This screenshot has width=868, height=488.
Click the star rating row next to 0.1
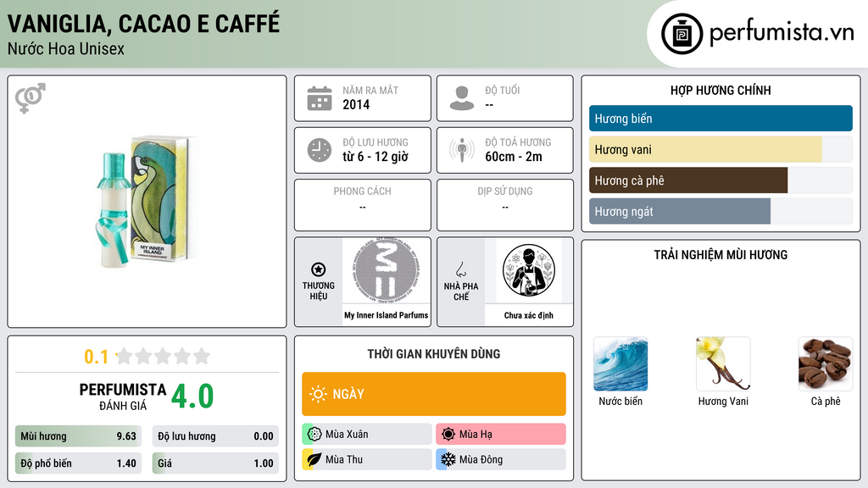[x=164, y=356]
